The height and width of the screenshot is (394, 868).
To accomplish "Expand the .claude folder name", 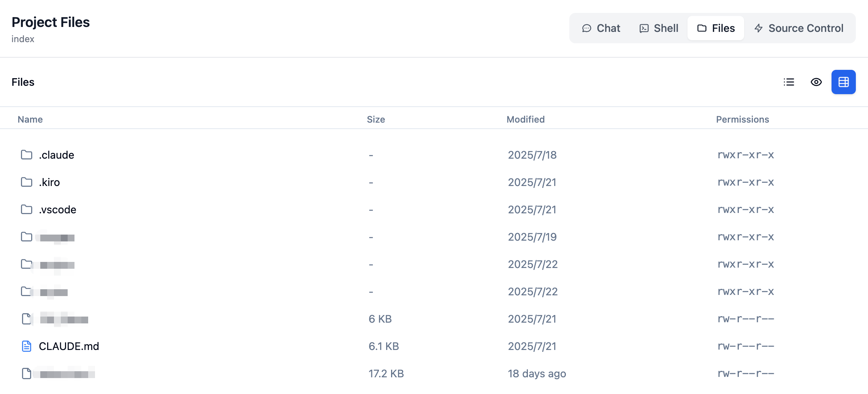I will [57, 155].
